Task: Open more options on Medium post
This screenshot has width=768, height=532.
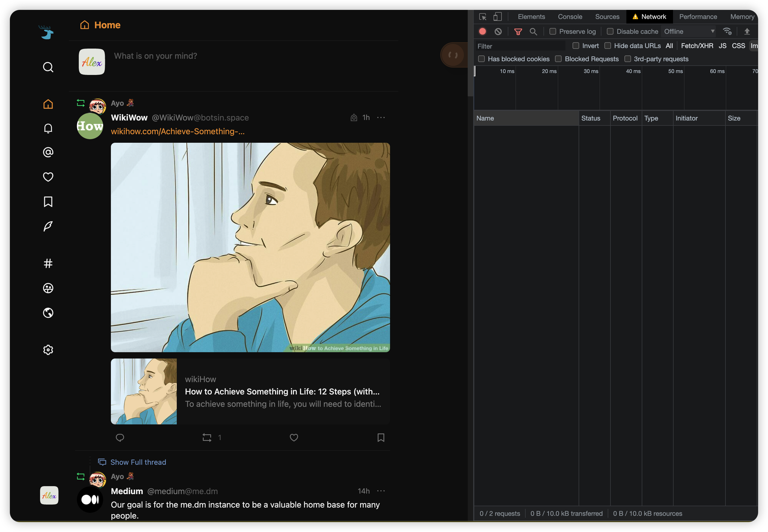Action: coord(381,491)
